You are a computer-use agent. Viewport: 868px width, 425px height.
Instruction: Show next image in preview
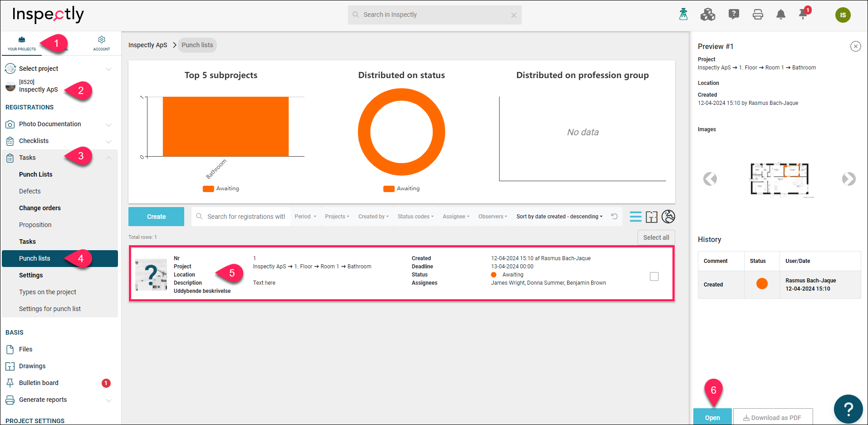pyautogui.click(x=849, y=179)
